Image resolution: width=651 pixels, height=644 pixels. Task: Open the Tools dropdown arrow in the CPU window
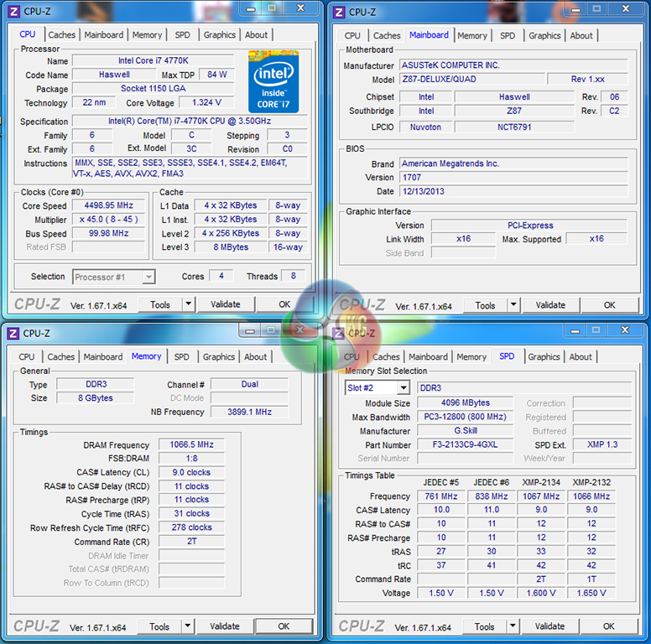click(188, 304)
